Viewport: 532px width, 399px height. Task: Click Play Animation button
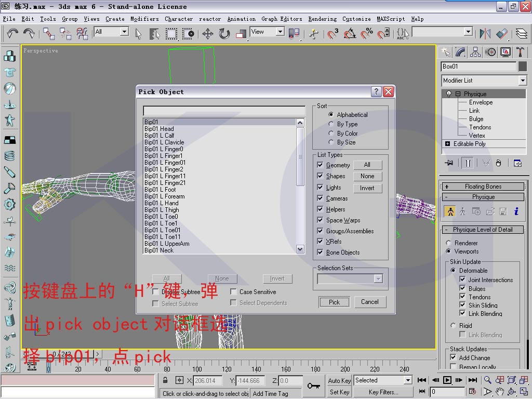click(x=447, y=380)
